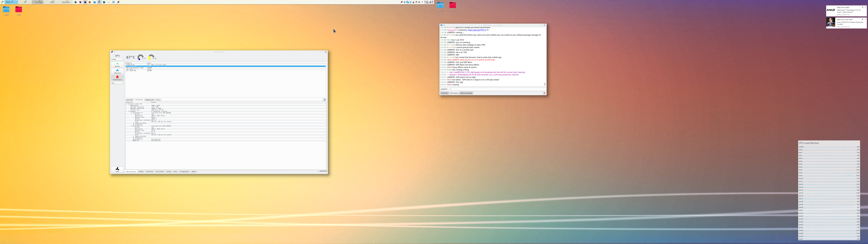Open the ##linux-overflow channel tab
The height and width of the screenshot is (244, 868).
point(466,93)
